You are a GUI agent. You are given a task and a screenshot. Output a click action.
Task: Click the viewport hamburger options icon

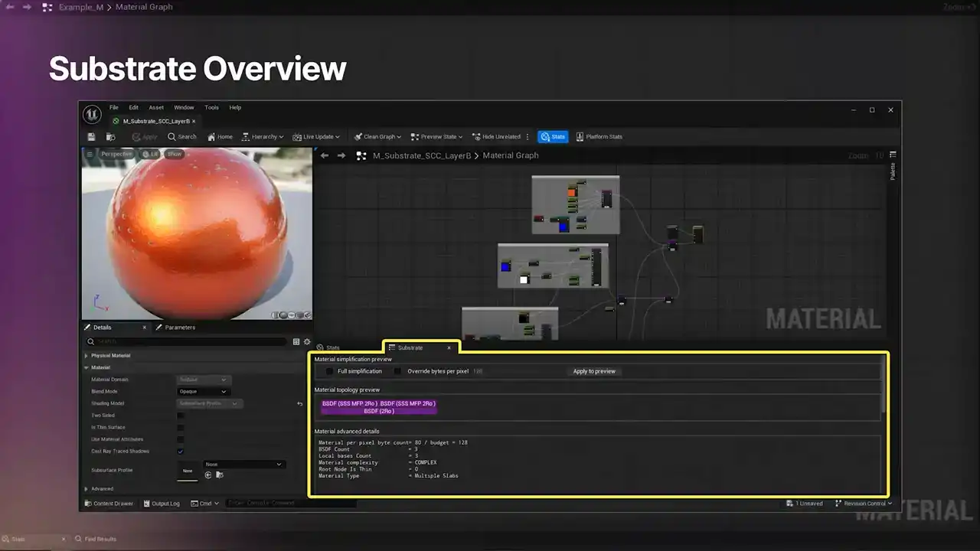90,154
